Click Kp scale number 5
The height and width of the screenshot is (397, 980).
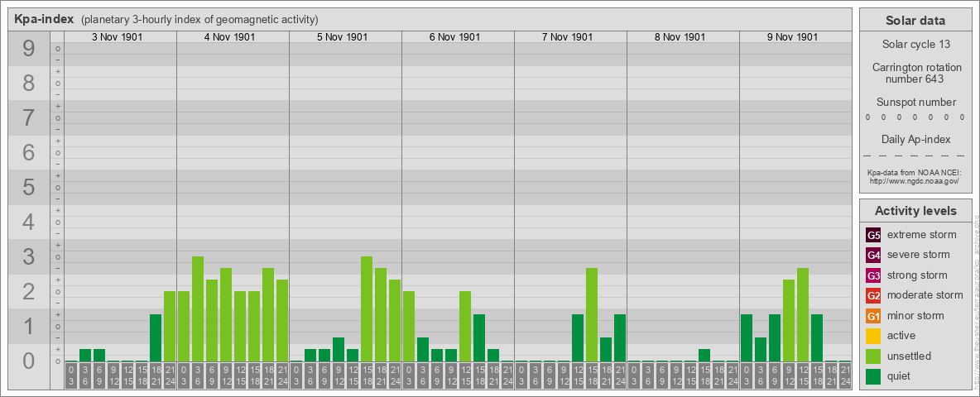(29, 187)
